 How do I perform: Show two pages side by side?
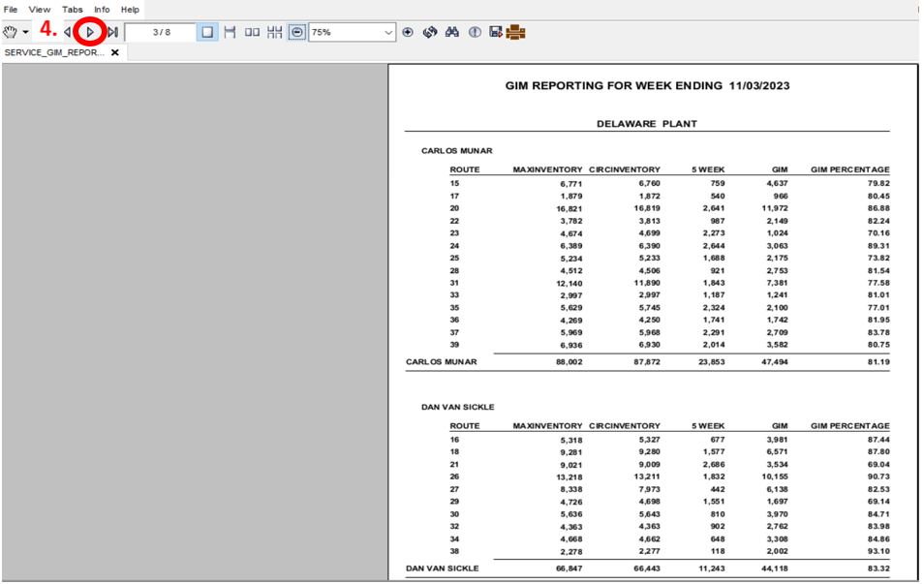[x=252, y=32]
